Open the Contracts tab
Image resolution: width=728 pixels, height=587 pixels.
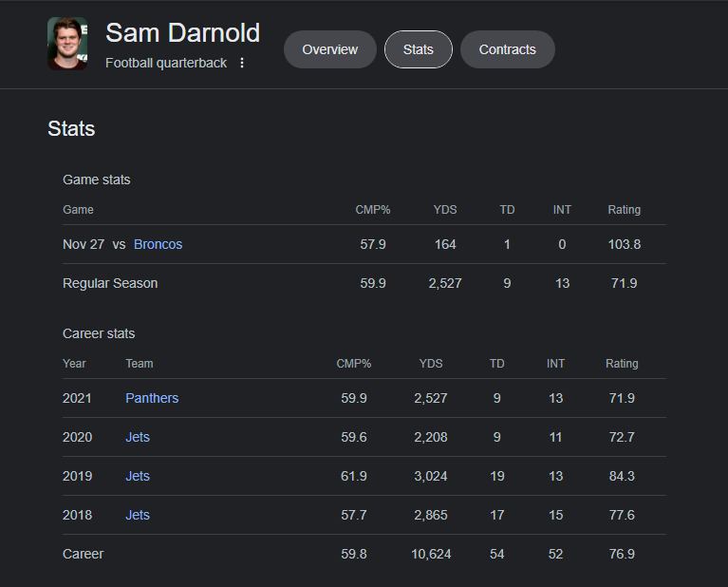click(x=508, y=49)
